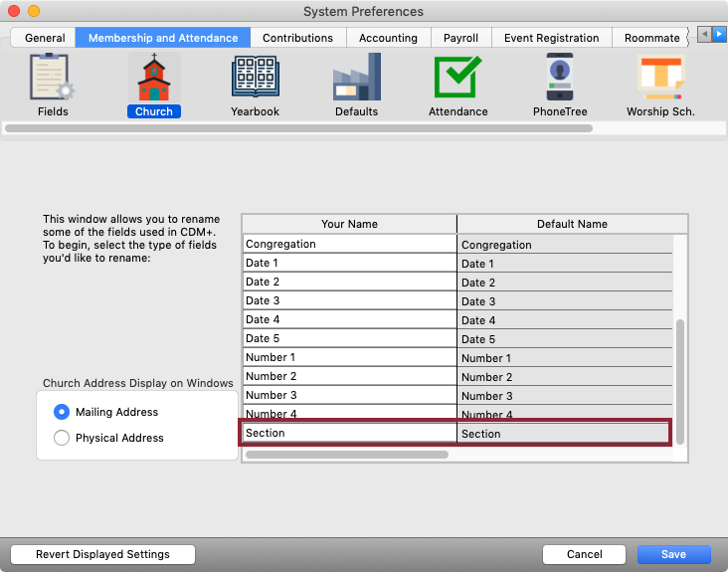
Task: Open the Worship Sch. icon
Action: 659,79
